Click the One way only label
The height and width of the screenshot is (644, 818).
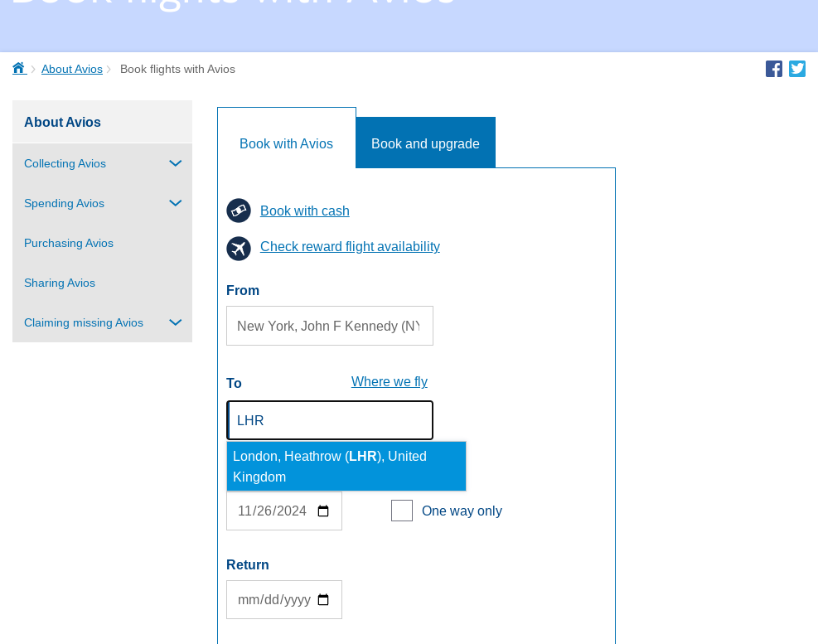click(x=462, y=511)
